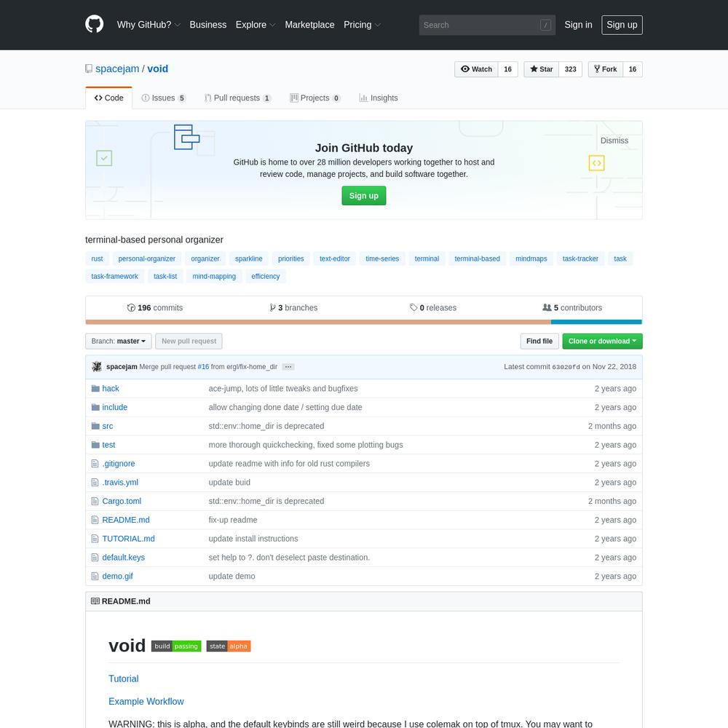Viewport: 728px width, 728px height.
Task: Open the Business menu item
Action: pyautogui.click(x=208, y=25)
